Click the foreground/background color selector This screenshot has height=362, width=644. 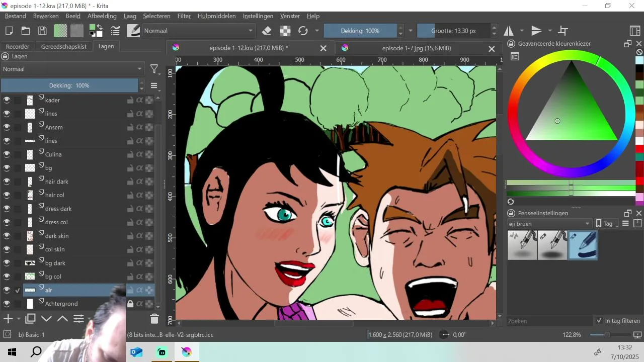click(x=96, y=31)
